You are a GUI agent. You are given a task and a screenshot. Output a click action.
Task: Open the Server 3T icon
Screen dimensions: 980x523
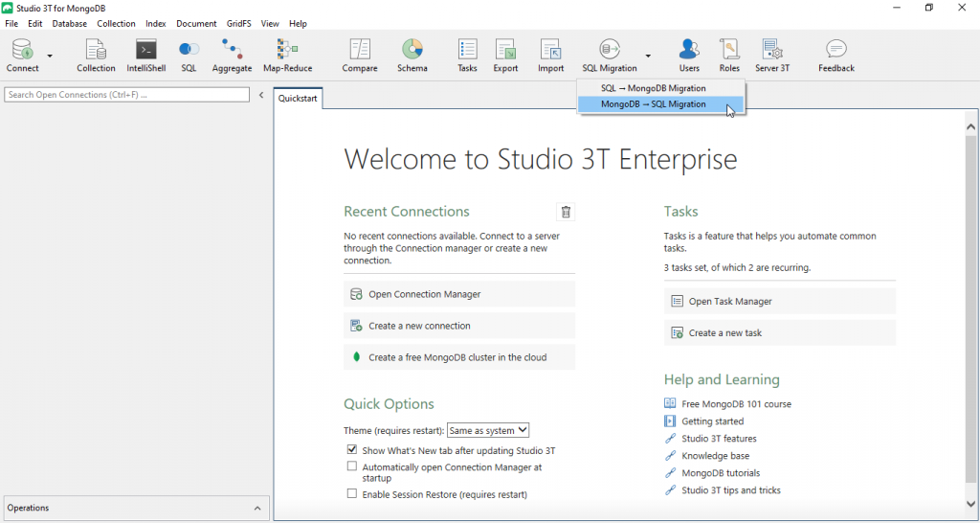point(772,56)
